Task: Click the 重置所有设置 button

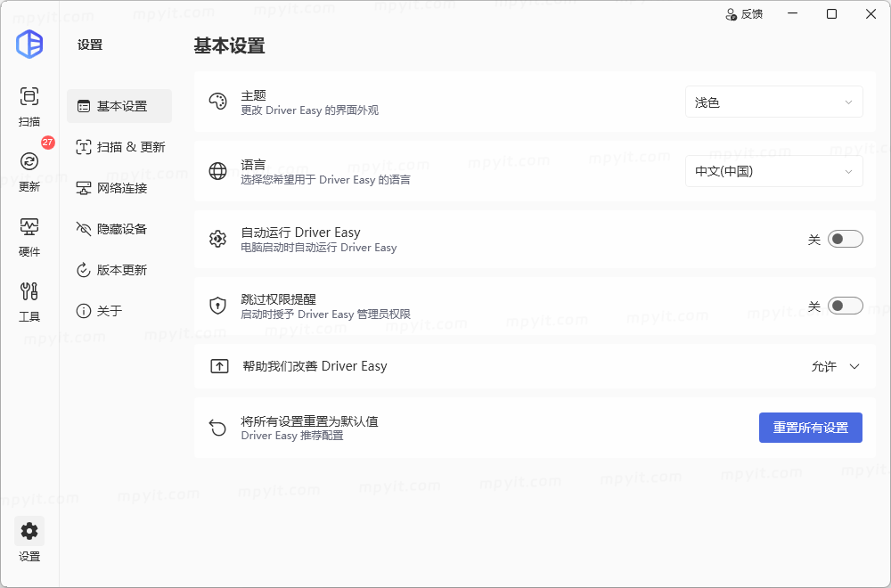Action: (810, 428)
